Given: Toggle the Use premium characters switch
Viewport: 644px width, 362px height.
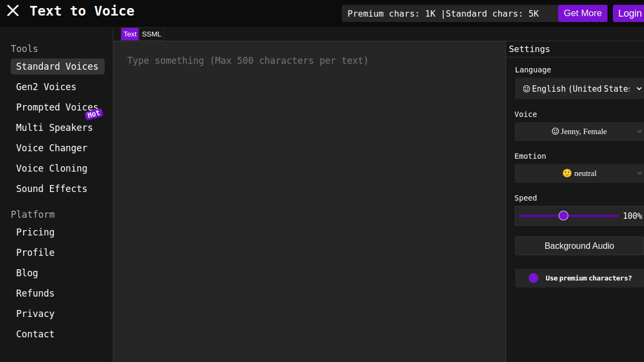Looking at the screenshot, I should click(x=533, y=278).
